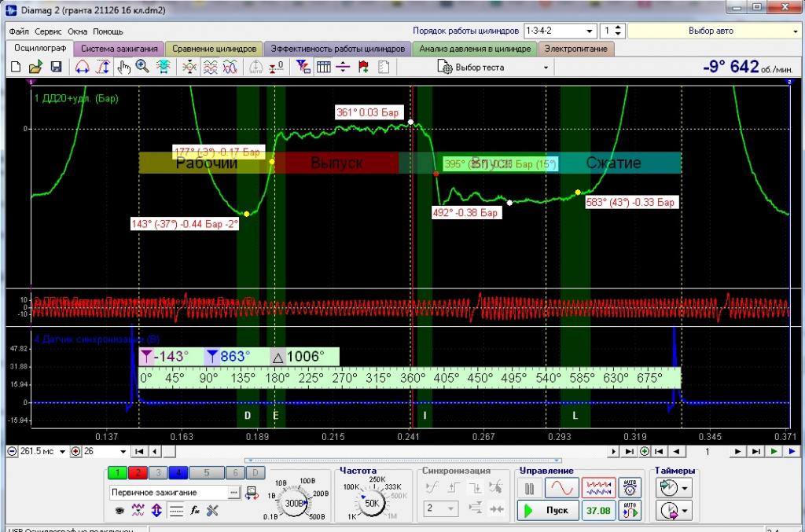Click ellipsis button next to Первичное зажигание
The image size is (805, 532).
[234, 492]
